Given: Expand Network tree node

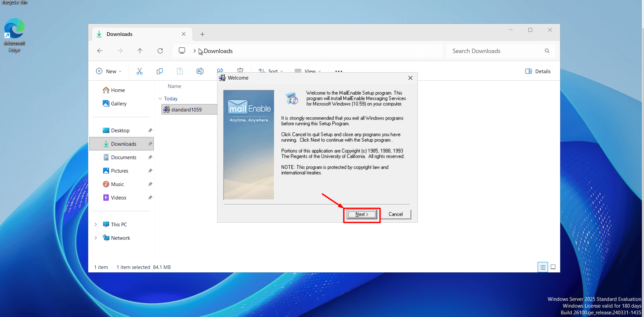Looking at the screenshot, I should [96, 238].
